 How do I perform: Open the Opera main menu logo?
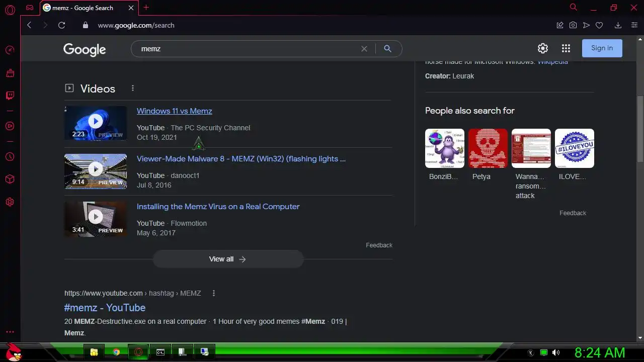(x=10, y=9)
